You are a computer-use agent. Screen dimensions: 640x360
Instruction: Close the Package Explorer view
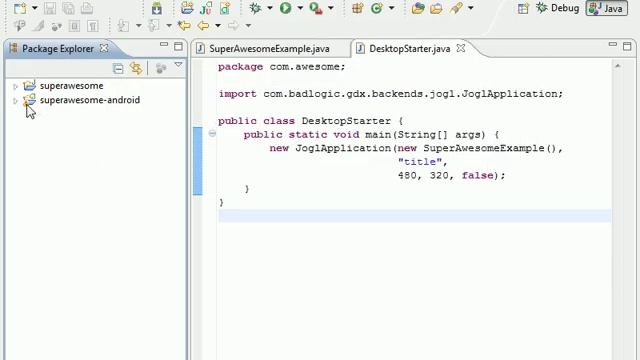click(x=104, y=48)
